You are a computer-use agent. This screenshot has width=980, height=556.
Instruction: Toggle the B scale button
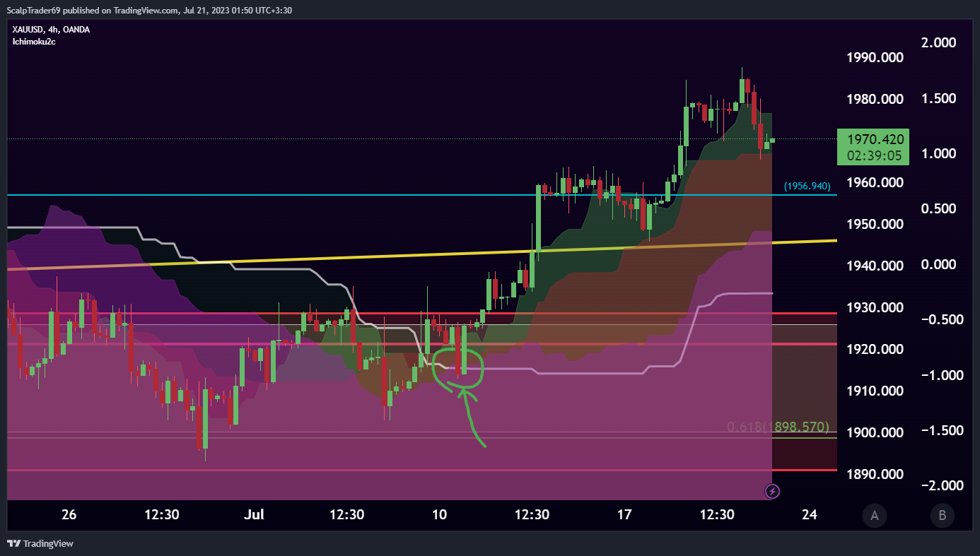pyautogui.click(x=942, y=515)
